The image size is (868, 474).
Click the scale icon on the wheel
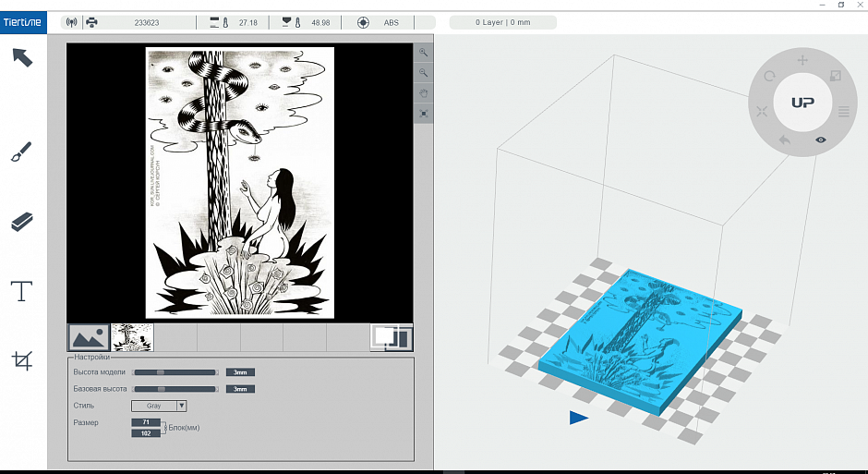(x=836, y=76)
